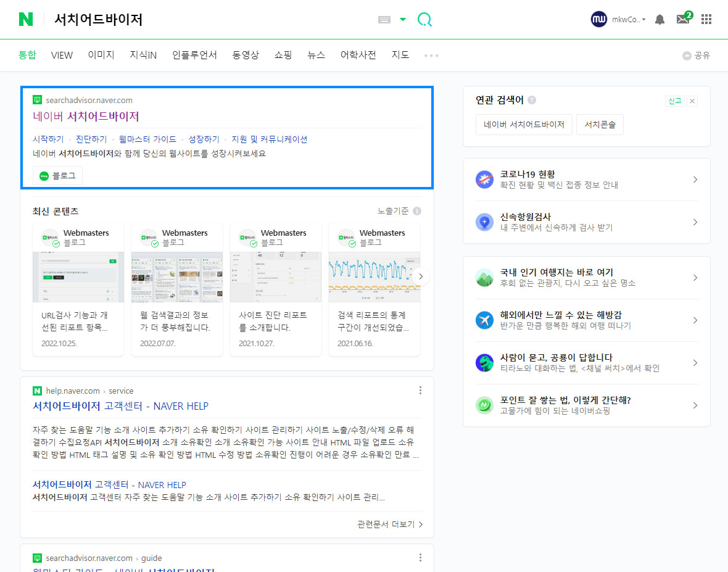Viewport: 728px width, 572px height.
Task: Show more tabs with the ellipsis
Action: [x=431, y=56]
